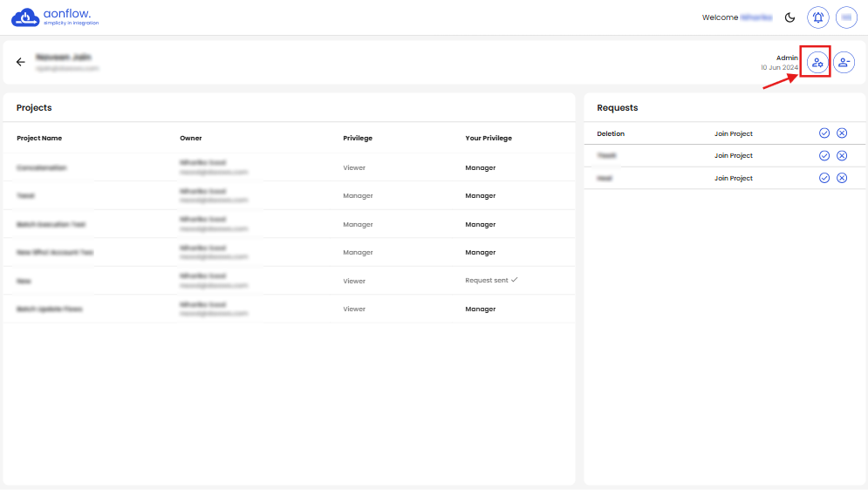
Task: Approve the third request in Requests list
Action: [824, 178]
